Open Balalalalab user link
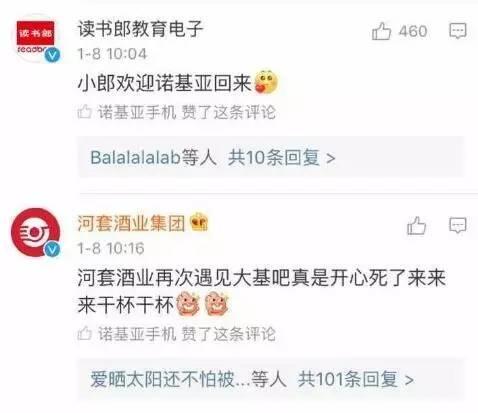 coord(135,157)
